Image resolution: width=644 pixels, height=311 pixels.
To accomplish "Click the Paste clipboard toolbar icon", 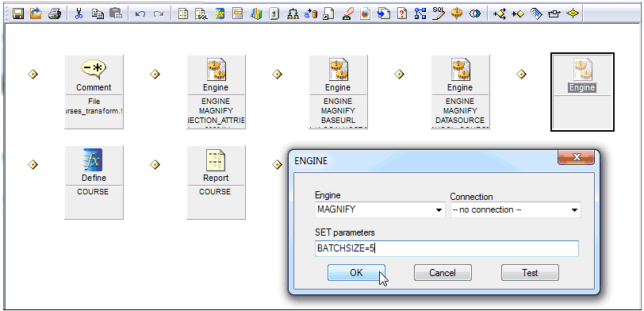I will [117, 14].
